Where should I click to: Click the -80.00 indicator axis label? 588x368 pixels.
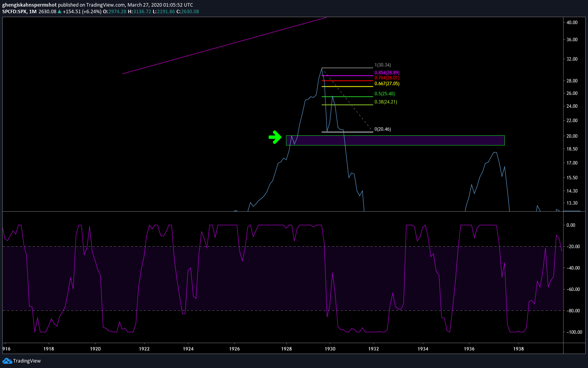(x=573, y=311)
